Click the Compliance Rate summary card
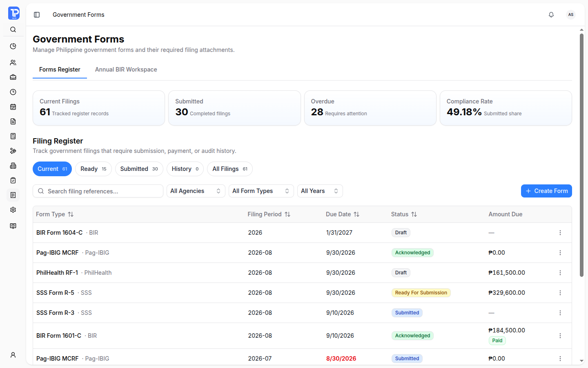 click(x=506, y=108)
